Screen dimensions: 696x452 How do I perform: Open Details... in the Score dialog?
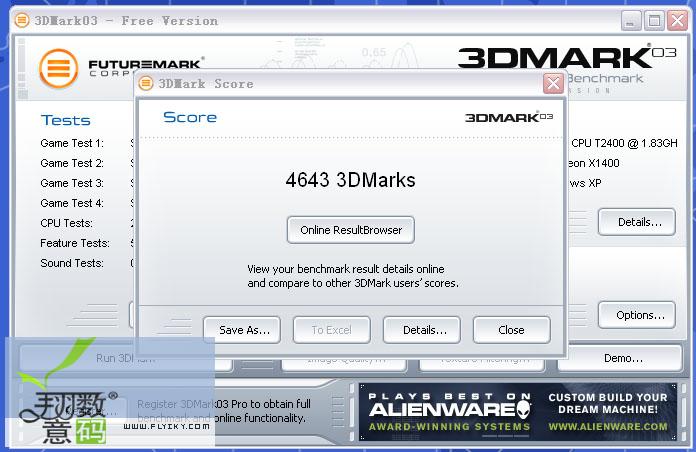coord(422,330)
